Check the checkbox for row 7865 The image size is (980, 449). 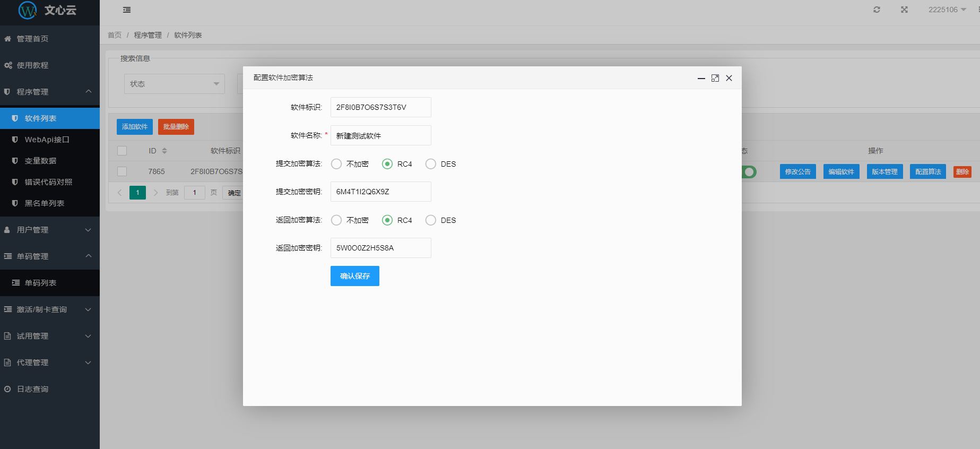[x=122, y=171]
